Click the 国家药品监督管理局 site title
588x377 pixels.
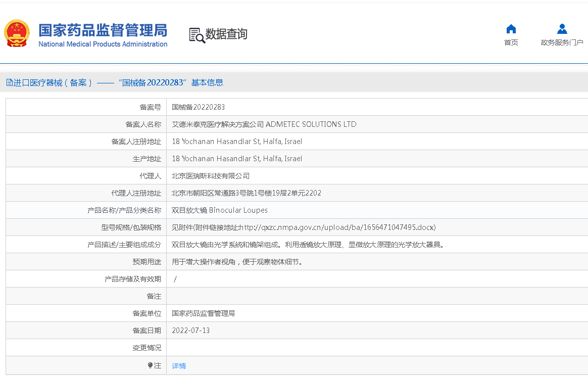tap(103, 30)
